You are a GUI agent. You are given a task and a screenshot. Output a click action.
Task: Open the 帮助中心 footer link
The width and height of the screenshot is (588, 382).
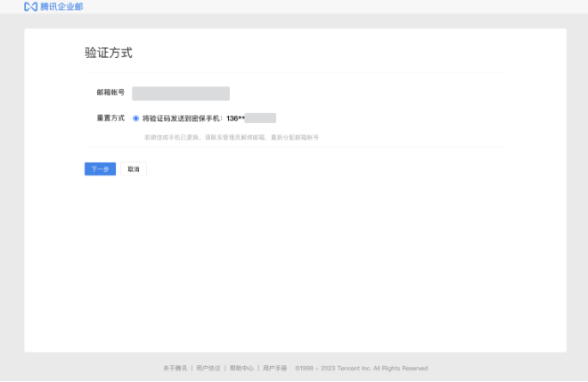coord(241,368)
